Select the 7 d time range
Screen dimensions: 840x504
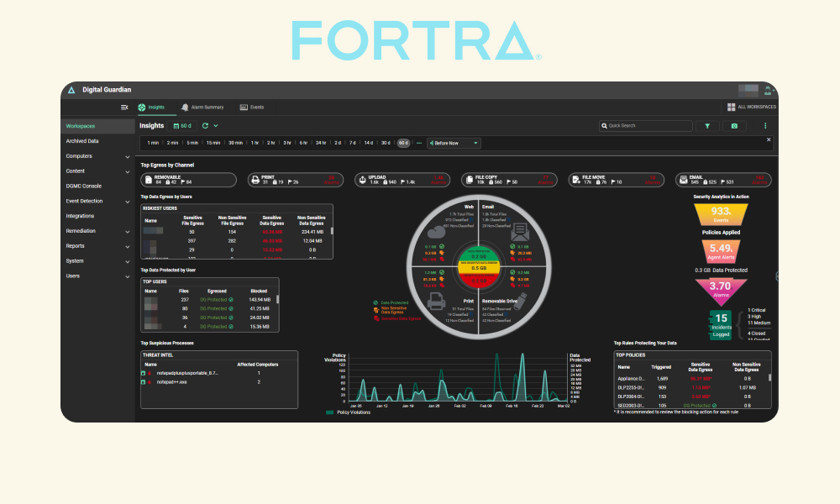coord(353,143)
